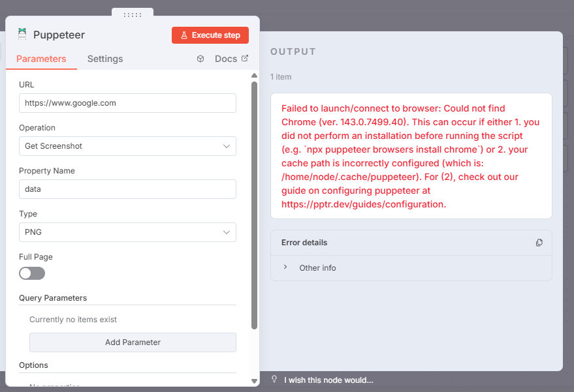This screenshot has width=574, height=392.
Task: Click the scroll down arrow in parameters panel
Action: click(x=254, y=380)
